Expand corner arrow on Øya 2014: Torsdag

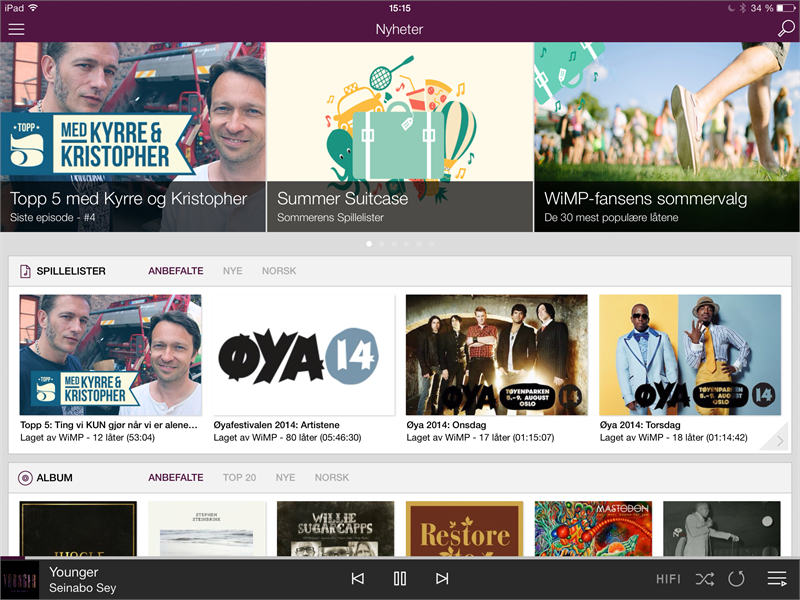778,435
